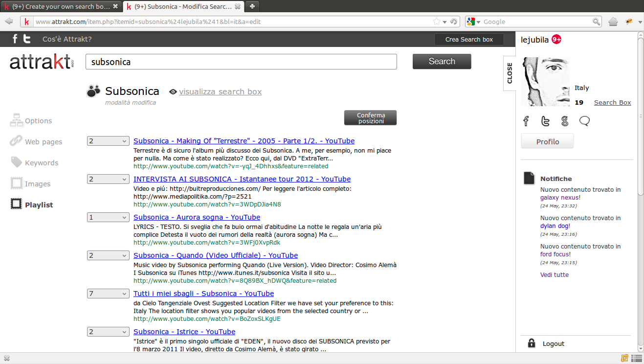Click the Crea Search box button

(469, 39)
